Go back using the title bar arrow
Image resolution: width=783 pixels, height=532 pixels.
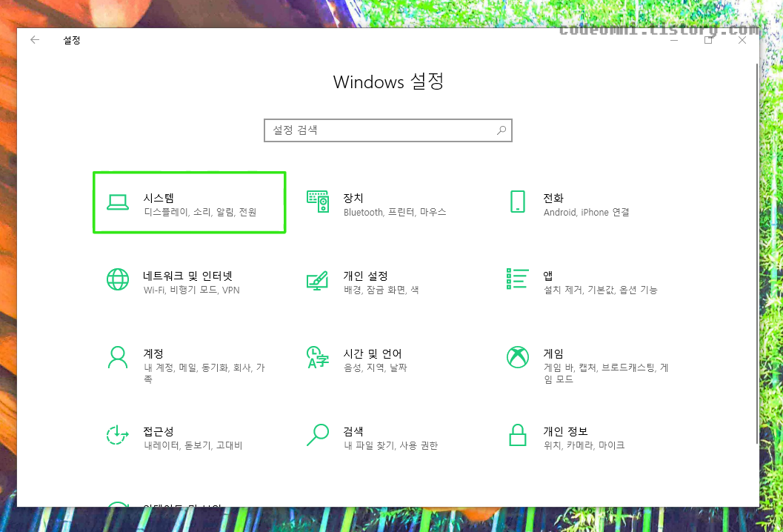point(35,40)
